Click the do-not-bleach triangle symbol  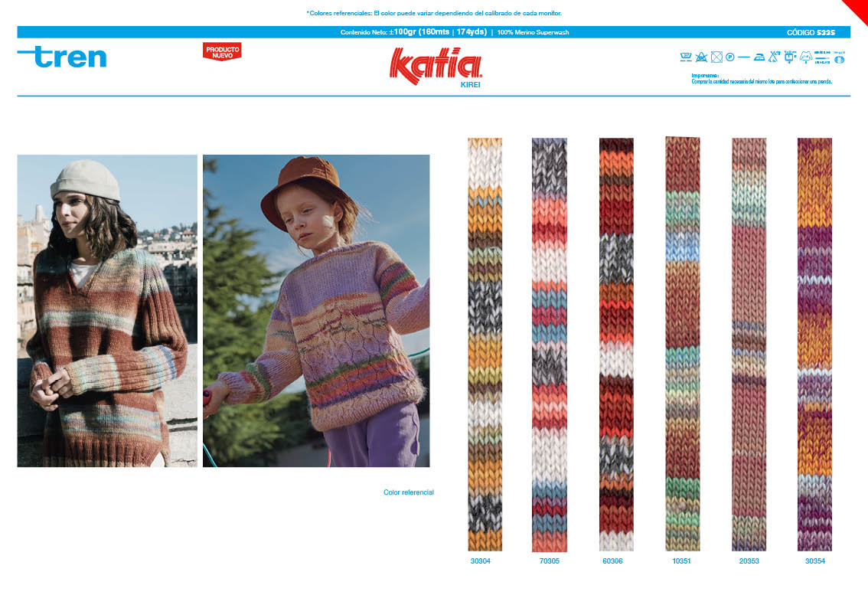[x=700, y=57]
